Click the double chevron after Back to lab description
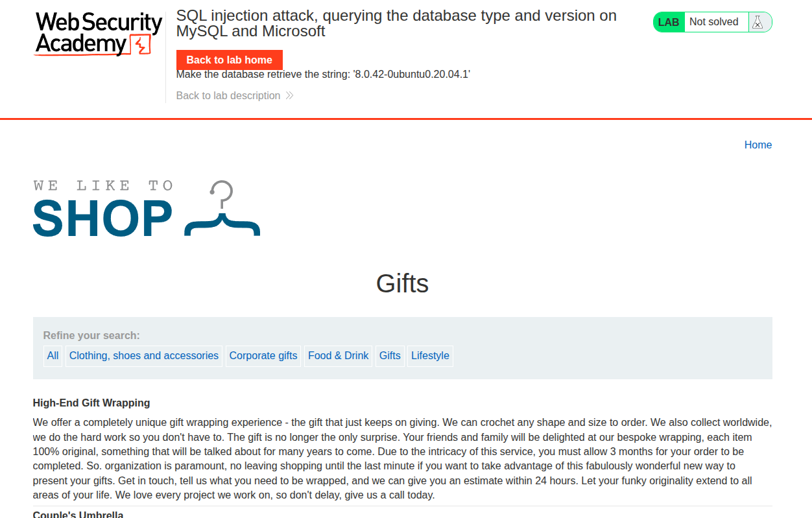This screenshot has width=812, height=518. 290,96
